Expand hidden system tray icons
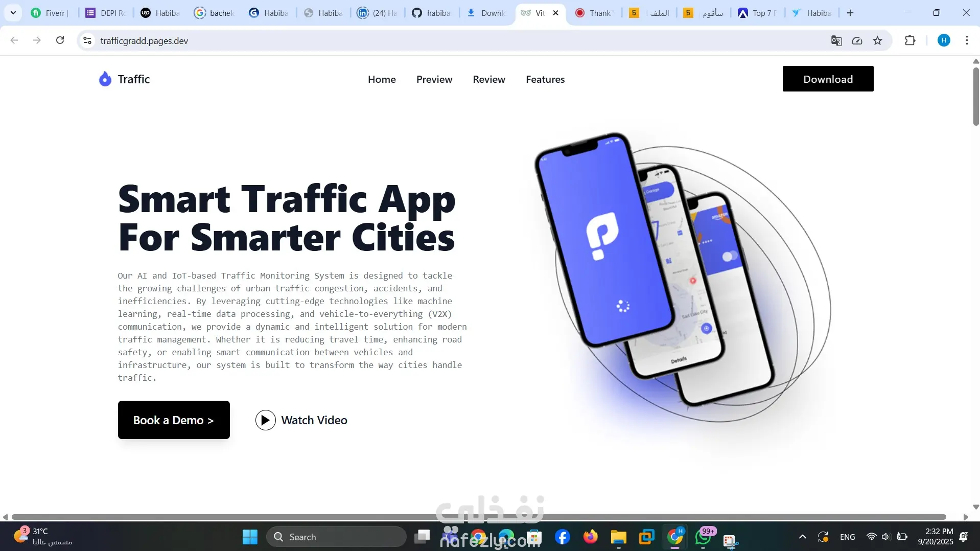This screenshot has height=551, width=980. [x=802, y=537]
